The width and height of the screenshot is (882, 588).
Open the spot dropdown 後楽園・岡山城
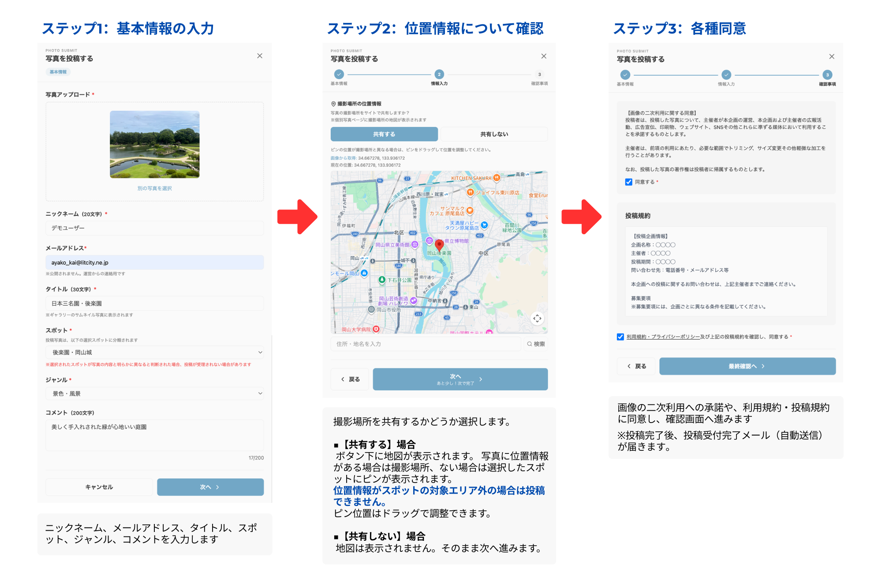tap(155, 352)
